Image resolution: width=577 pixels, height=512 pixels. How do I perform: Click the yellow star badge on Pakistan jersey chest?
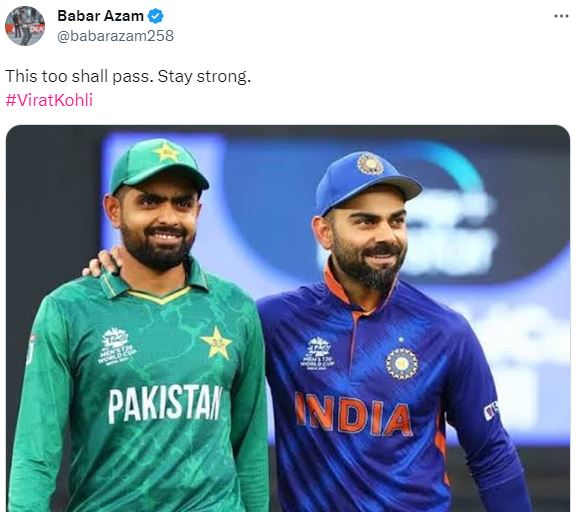pyautogui.click(x=216, y=343)
